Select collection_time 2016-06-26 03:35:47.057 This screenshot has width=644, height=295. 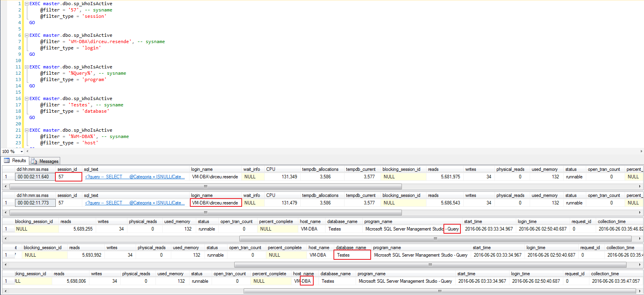(616, 281)
